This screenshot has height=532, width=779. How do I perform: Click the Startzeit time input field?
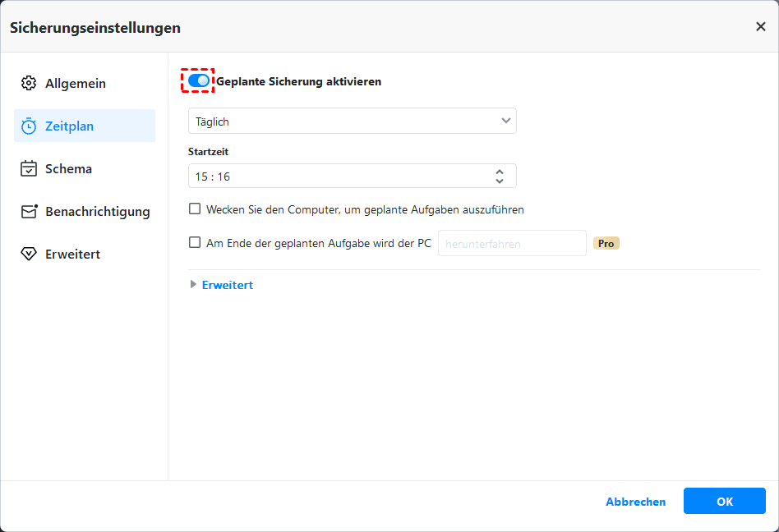point(337,177)
